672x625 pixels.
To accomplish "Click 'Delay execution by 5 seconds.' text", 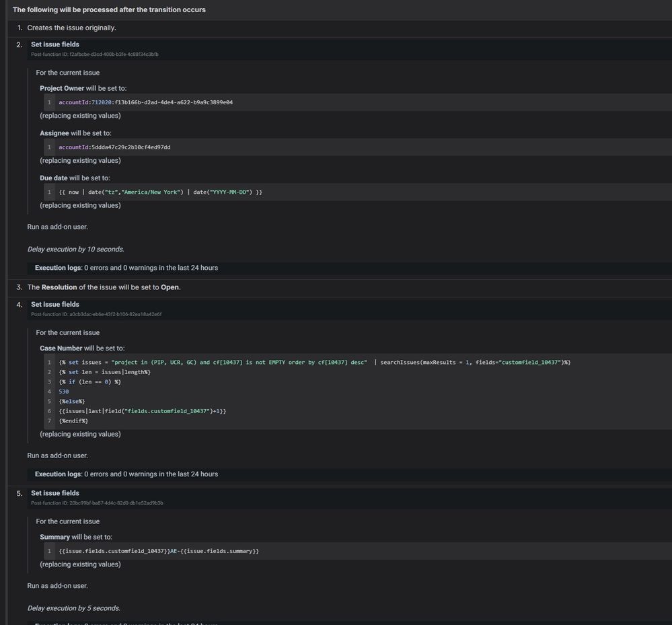I will (x=74, y=608).
